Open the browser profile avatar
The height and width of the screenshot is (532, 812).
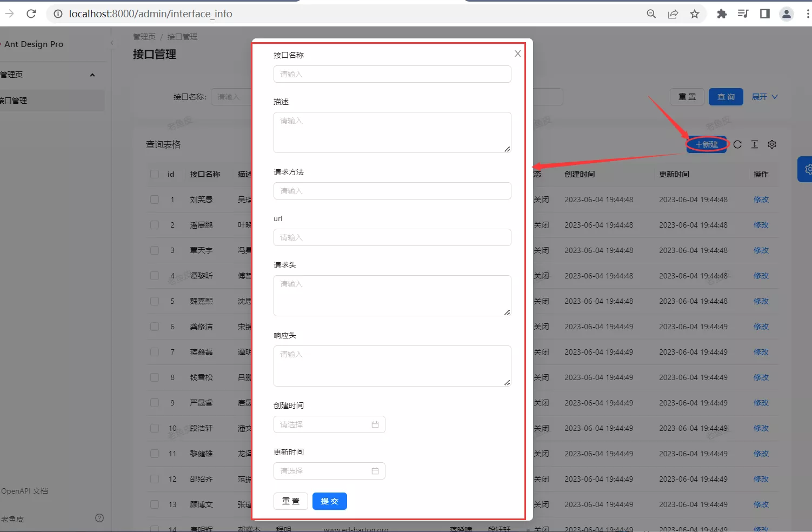click(787, 14)
